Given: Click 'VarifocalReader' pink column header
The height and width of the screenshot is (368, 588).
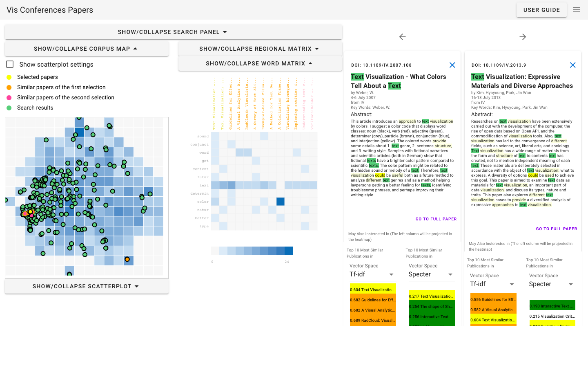Looking at the screenshot, I should point(312,103).
